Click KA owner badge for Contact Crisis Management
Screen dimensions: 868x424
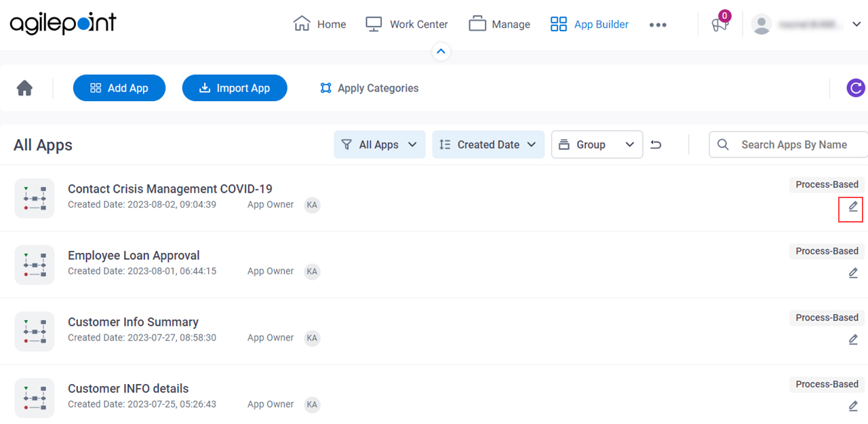(312, 205)
